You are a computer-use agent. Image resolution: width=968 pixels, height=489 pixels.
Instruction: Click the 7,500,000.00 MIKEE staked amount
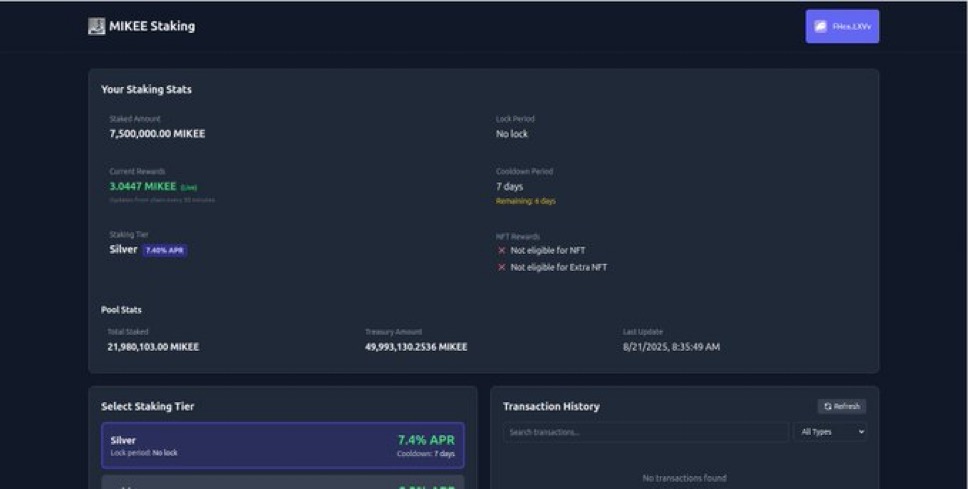(157, 133)
